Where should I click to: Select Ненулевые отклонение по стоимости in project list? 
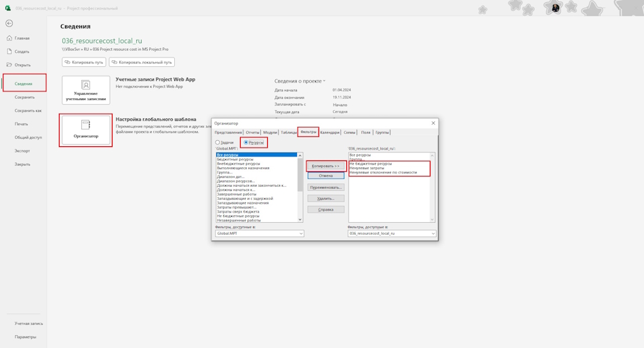pos(389,173)
